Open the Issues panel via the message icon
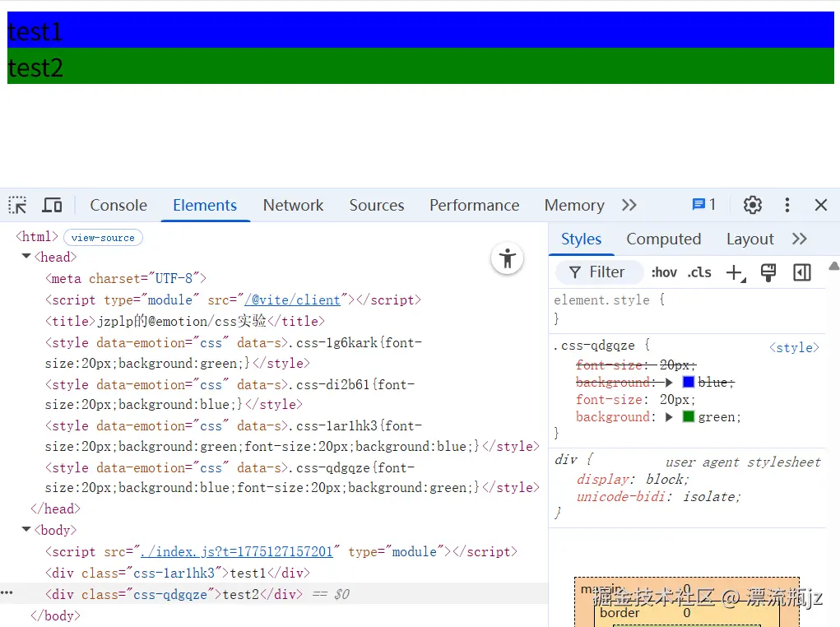The width and height of the screenshot is (840, 627). click(700, 205)
